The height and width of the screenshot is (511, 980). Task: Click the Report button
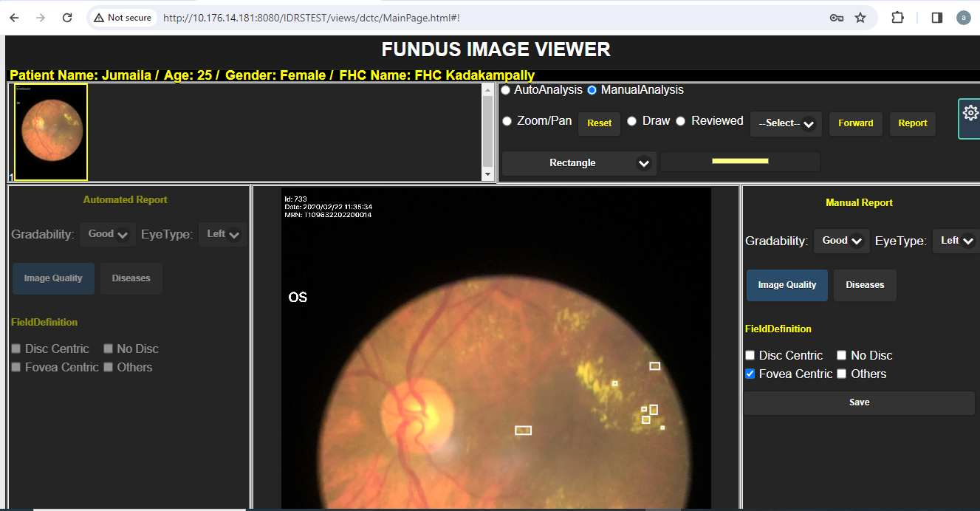click(913, 123)
